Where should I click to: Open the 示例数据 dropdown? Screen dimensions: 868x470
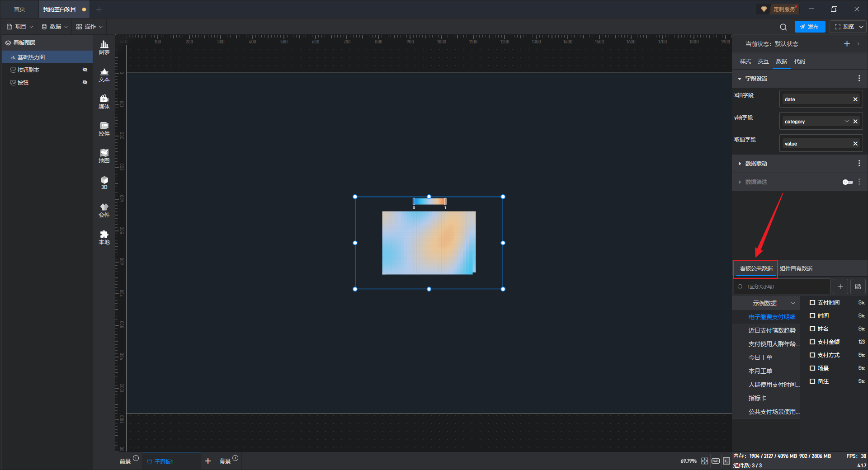tap(773, 303)
